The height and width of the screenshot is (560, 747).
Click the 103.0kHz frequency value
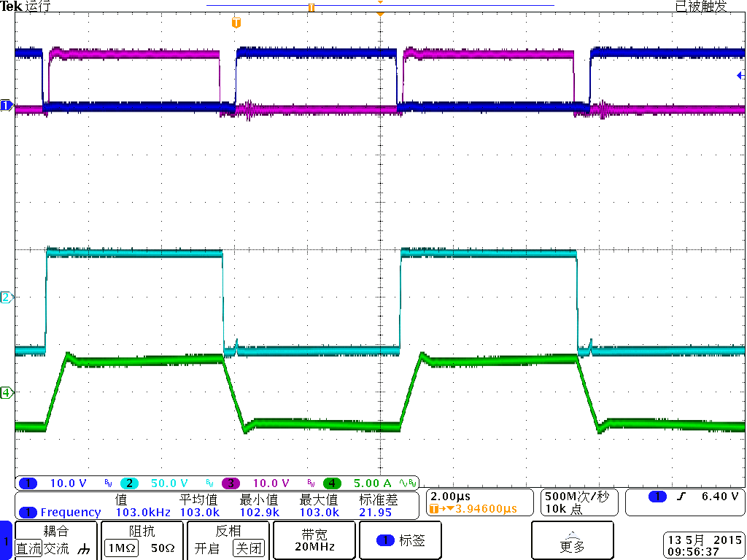pos(143,513)
